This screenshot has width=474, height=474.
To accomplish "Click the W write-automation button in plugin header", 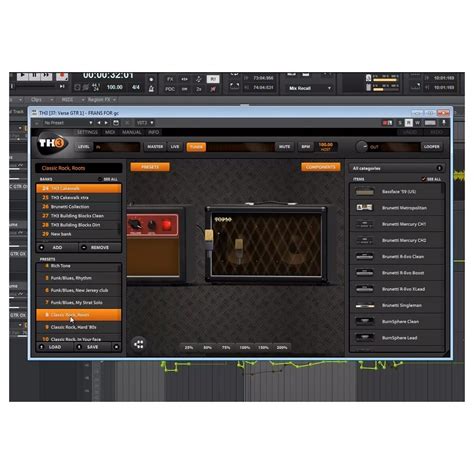I will 417,123.
